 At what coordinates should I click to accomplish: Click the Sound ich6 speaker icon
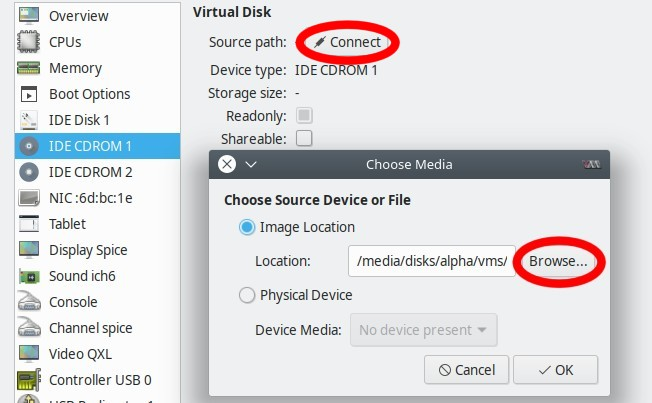click(28, 276)
